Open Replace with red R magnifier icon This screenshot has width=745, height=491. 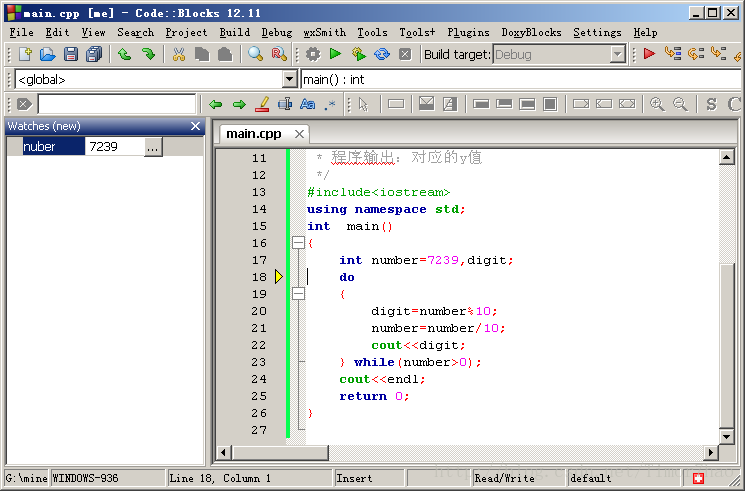click(x=279, y=54)
